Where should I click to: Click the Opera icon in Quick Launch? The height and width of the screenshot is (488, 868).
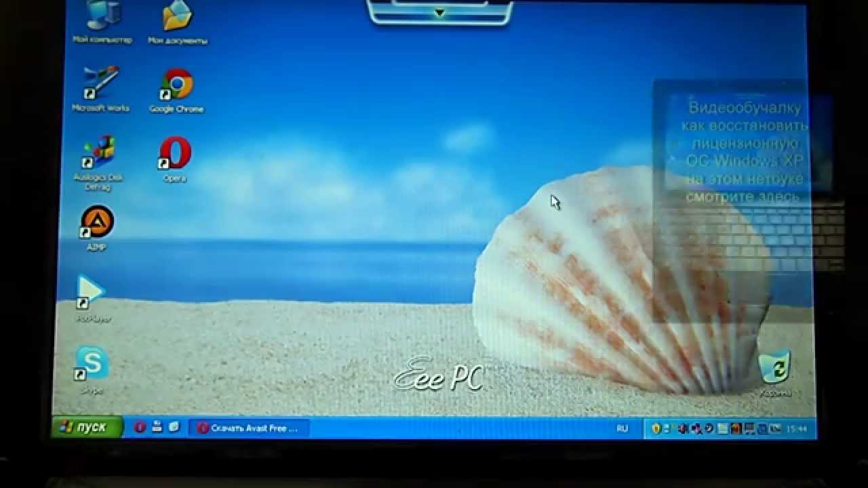(x=140, y=427)
